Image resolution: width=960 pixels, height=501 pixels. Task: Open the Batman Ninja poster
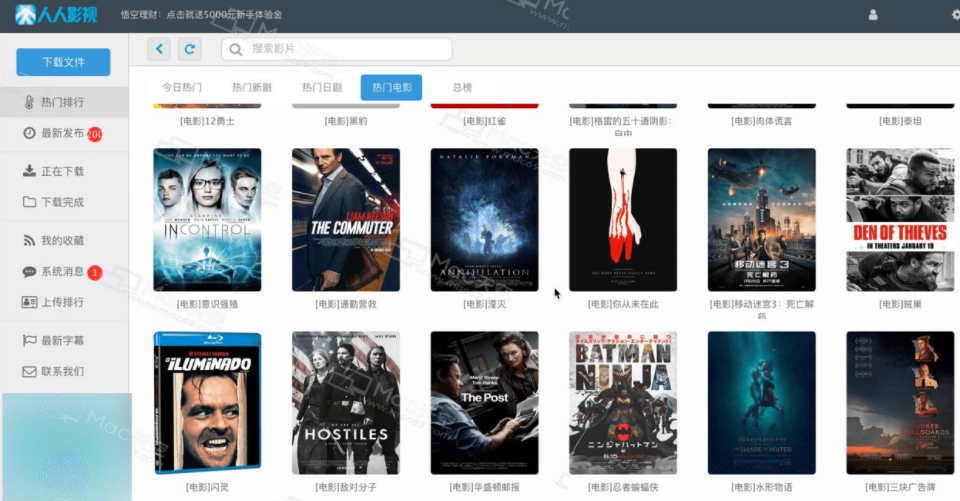coord(623,403)
